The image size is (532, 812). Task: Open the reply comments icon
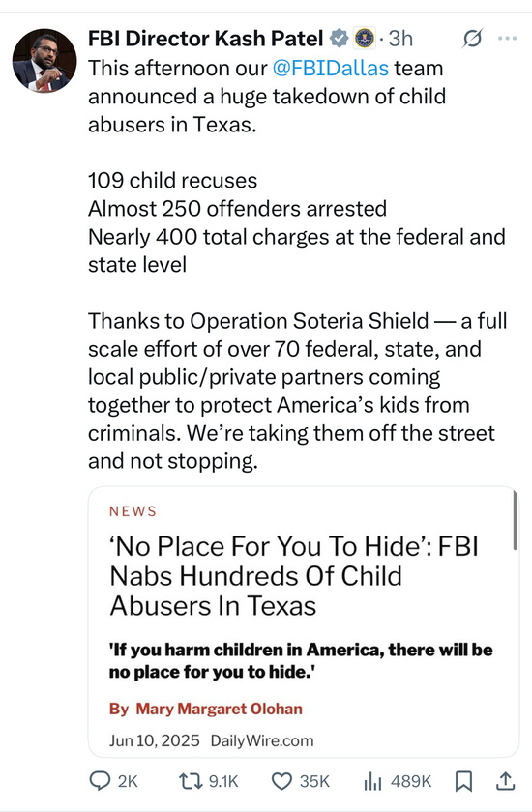tap(100, 780)
